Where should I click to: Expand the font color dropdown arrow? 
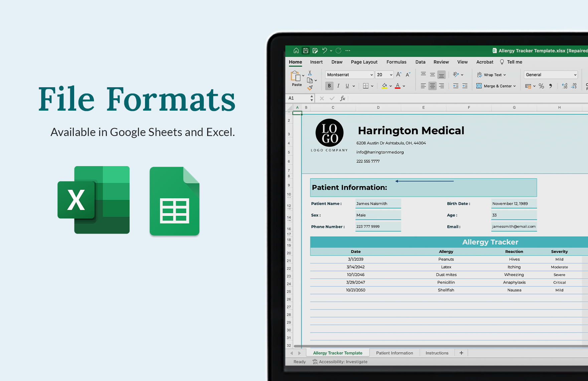pos(404,86)
